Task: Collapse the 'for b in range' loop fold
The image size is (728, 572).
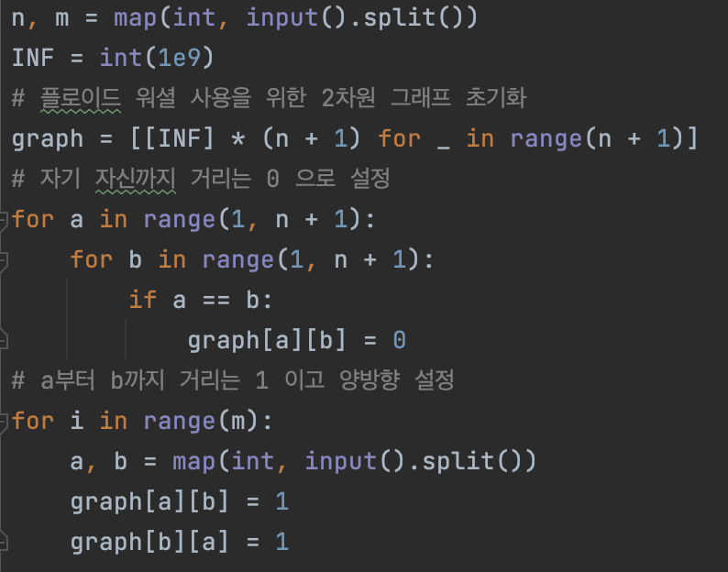Action: tap(3, 260)
